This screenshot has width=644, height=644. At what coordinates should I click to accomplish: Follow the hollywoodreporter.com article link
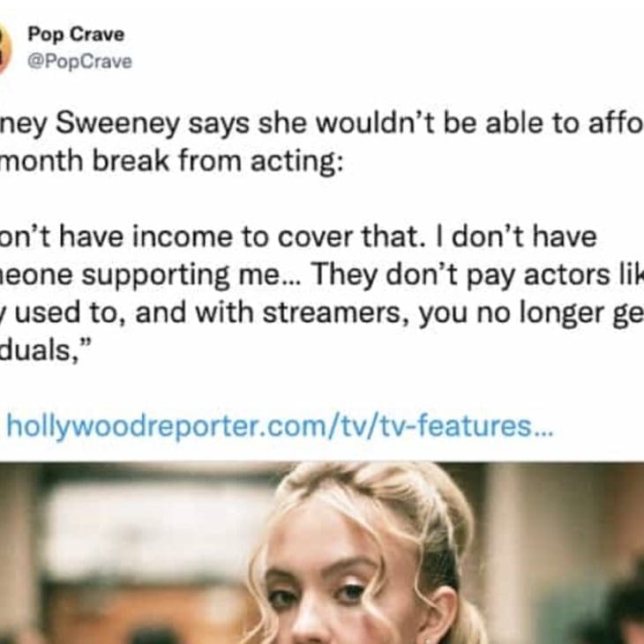coord(281,426)
